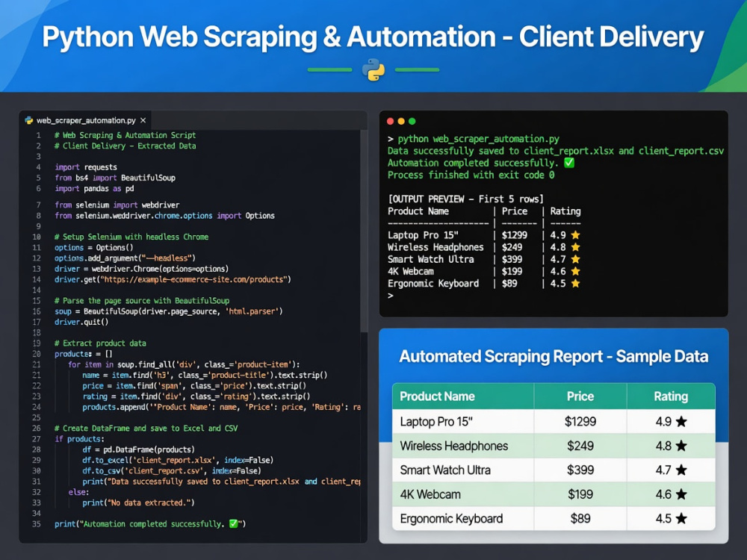
Task: Click 'print("No data extracted.")' code line
Action: click(x=139, y=503)
